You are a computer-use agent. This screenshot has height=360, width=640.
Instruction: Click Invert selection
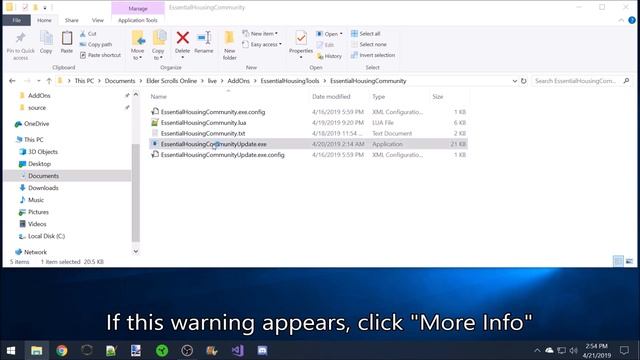[373, 55]
